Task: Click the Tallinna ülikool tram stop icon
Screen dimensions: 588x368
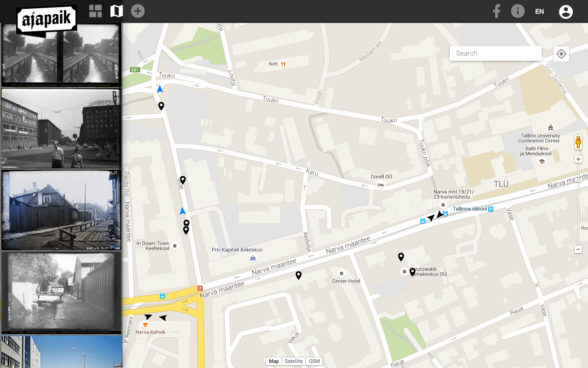Action: [x=491, y=209]
